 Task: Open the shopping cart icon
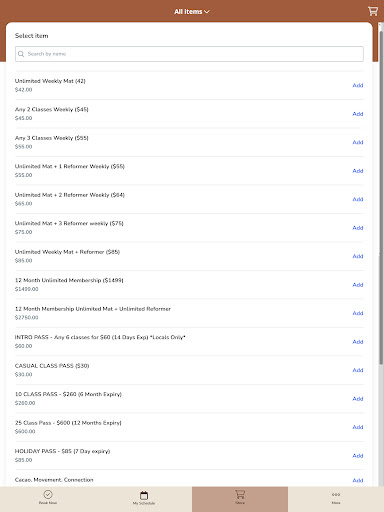(373, 11)
